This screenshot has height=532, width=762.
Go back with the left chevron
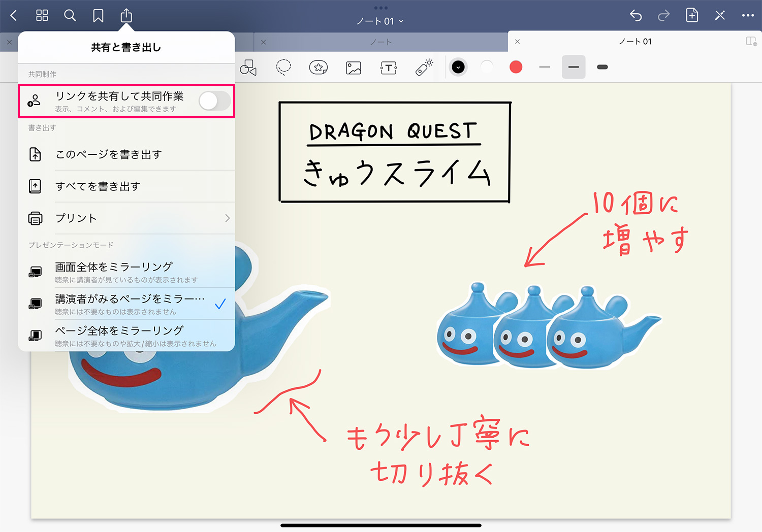click(x=14, y=16)
